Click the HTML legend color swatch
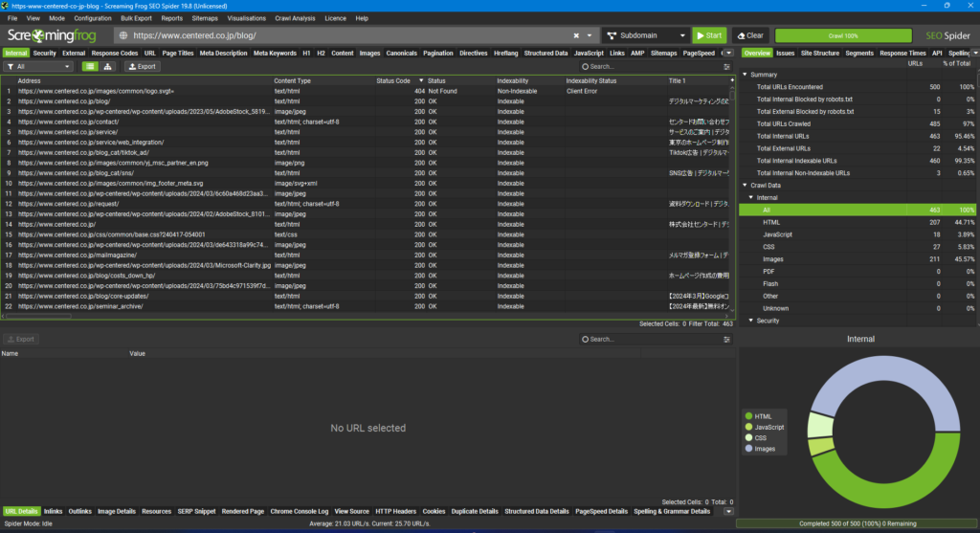980x533 pixels. [x=748, y=416]
